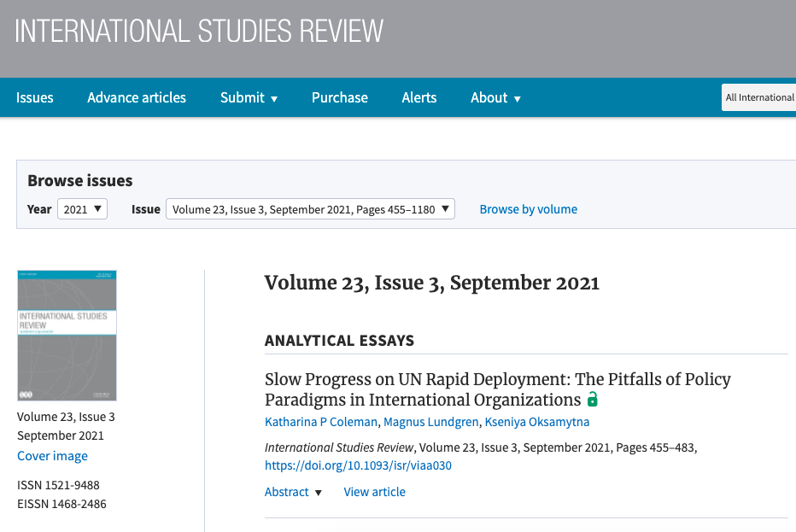Click the Browse issues heading
796x532 pixels.
79,181
